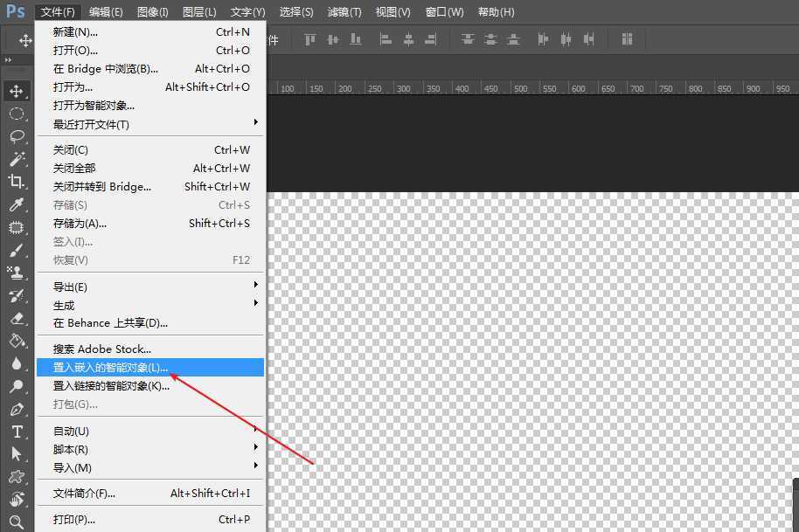Open the 滤镜(T) menu
799x532 pixels.
pos(344,12)
